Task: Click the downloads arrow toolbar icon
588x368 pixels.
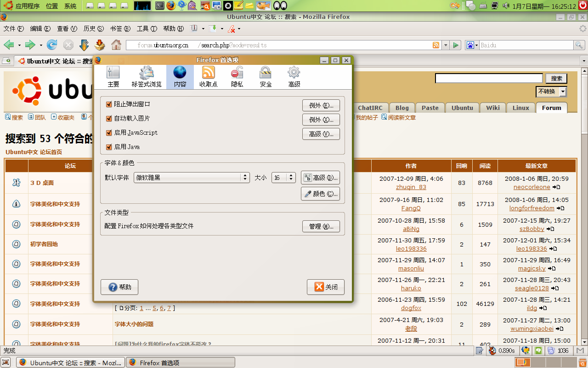Action: click(x=84, y=45)
